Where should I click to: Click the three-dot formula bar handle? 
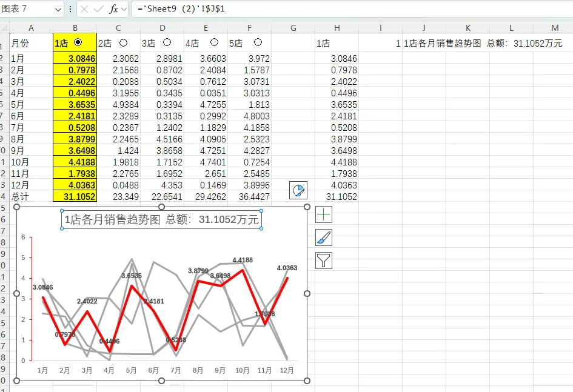click(70, 8)
